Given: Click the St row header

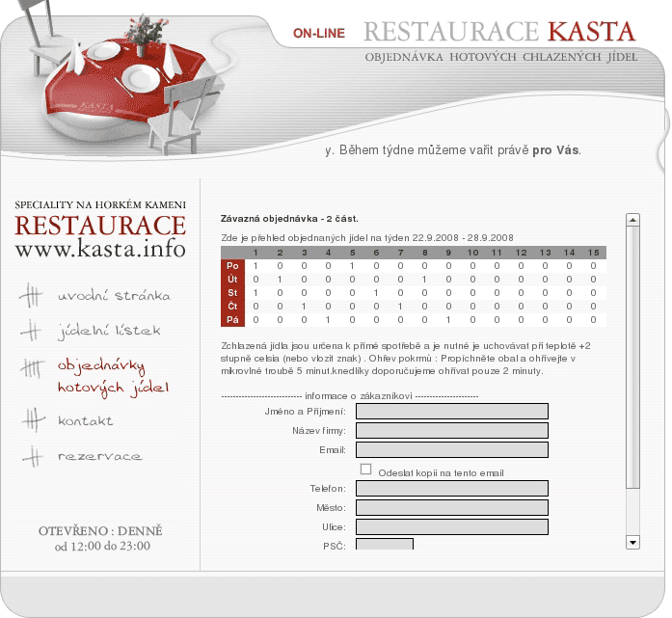Looking at the screenshot, I should 232,293.
